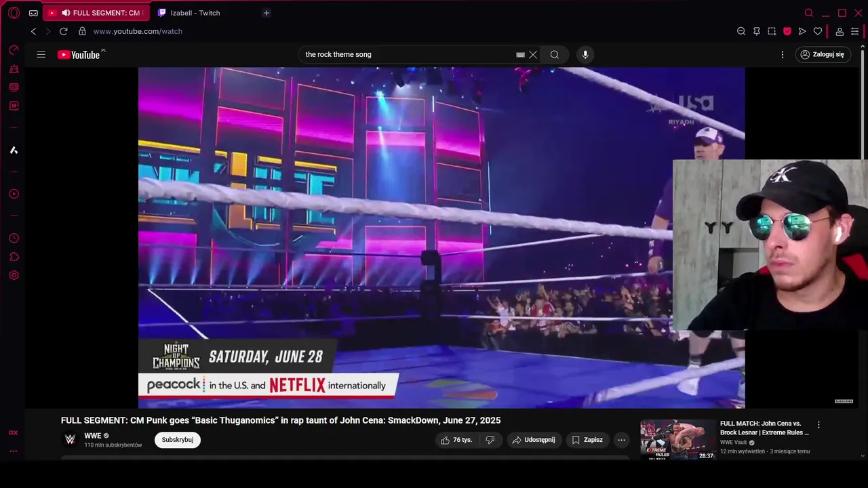Viewport: 868px width, 488px height.
Task: Click the Udostępnij share button
Action: pyautogui.click(x=534, y=440)
